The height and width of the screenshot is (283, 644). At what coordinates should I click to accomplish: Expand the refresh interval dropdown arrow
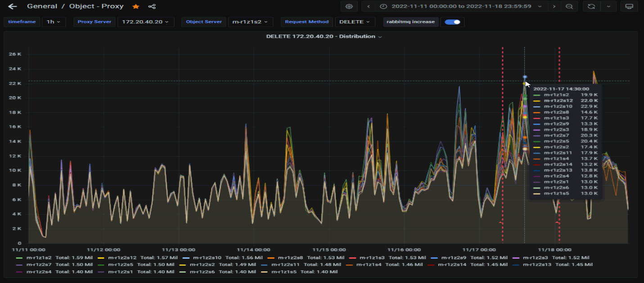pyautogui.click(x=608, y=6)
